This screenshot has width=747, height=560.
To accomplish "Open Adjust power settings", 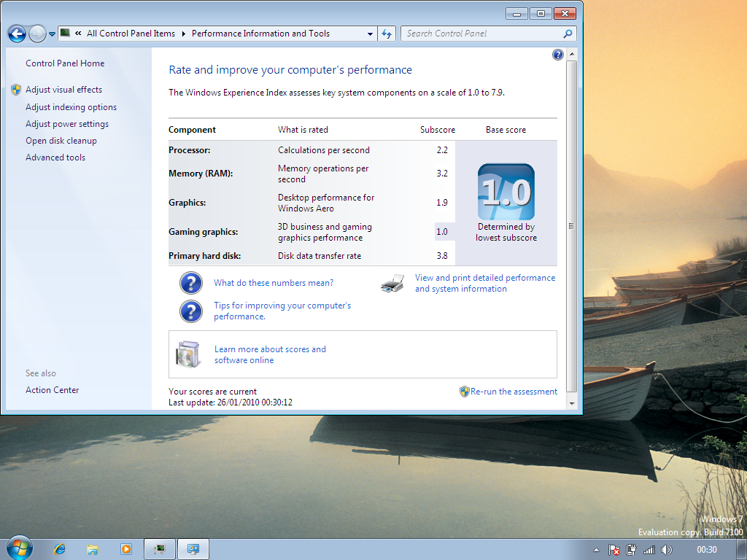I will point(67,124).
